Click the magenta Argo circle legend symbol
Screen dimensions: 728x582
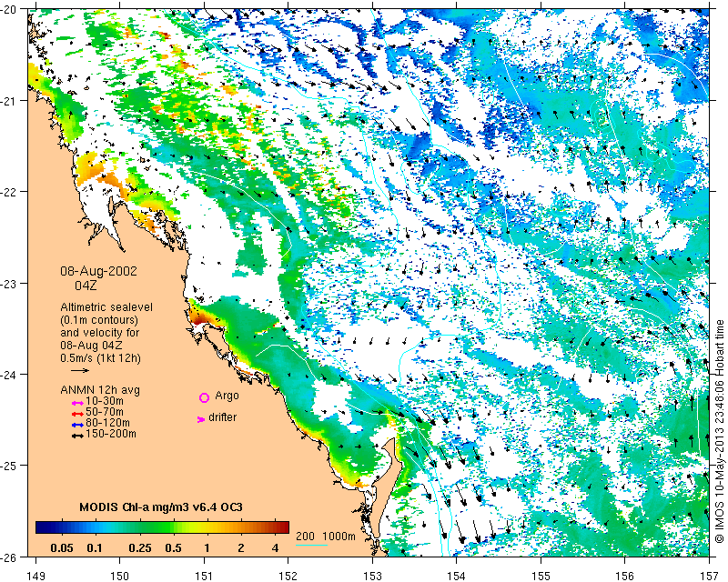point(204,397)
